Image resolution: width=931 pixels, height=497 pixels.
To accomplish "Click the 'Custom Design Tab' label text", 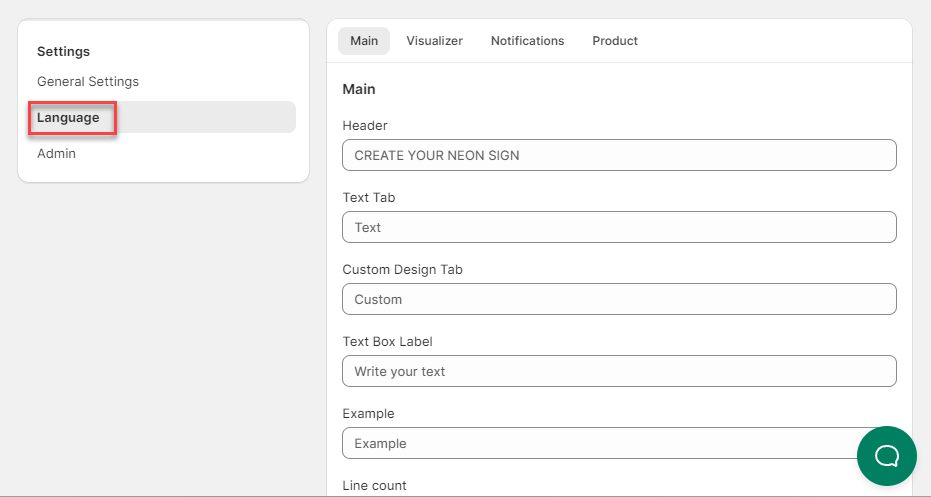I will [402, 269].
